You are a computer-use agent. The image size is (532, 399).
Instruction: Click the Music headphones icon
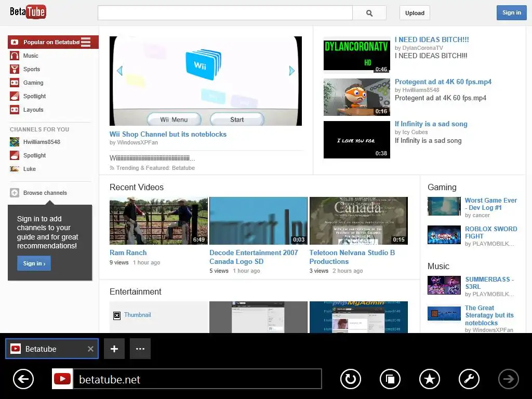click(15, 56)
